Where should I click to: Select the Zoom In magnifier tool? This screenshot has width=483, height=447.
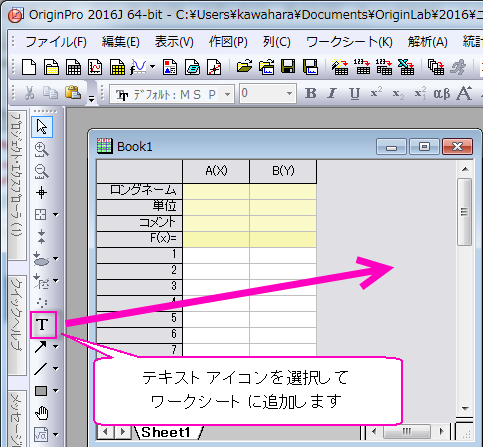point(42,150)
